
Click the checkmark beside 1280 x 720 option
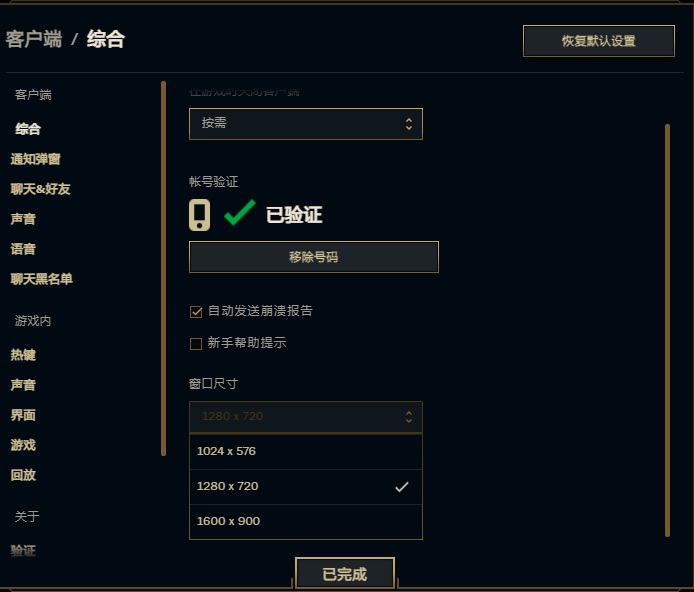point(401,487)
